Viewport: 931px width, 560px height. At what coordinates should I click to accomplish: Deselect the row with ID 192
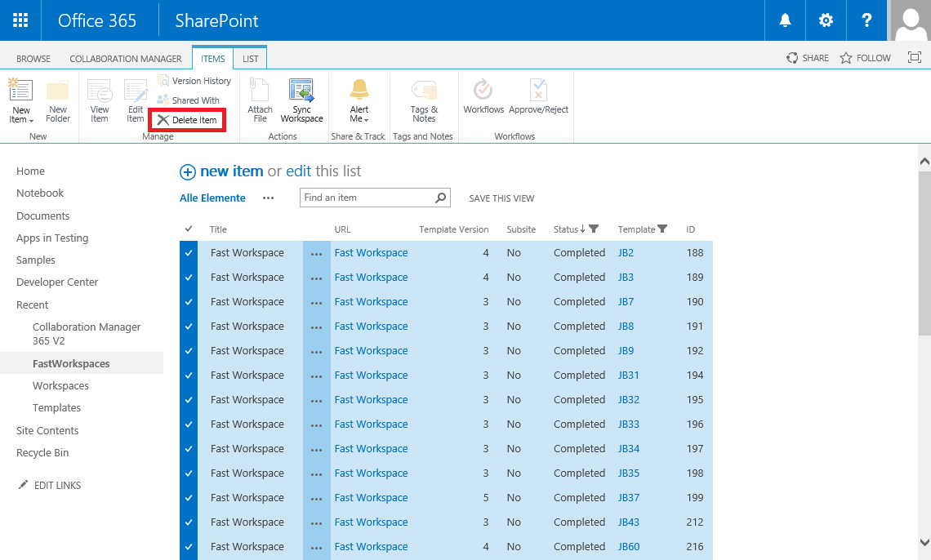189,350
